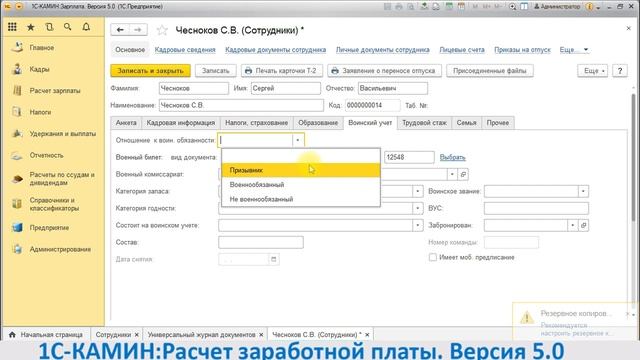Click the Выбрать link

(x=453, y=158)
